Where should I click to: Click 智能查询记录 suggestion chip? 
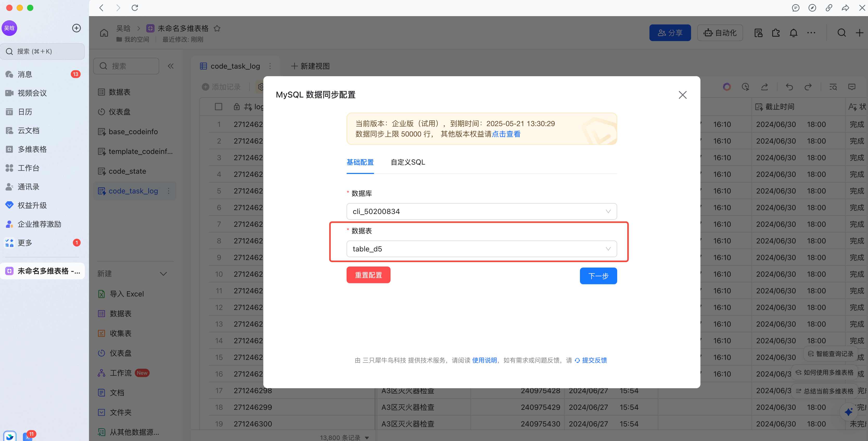coord(831,354)
